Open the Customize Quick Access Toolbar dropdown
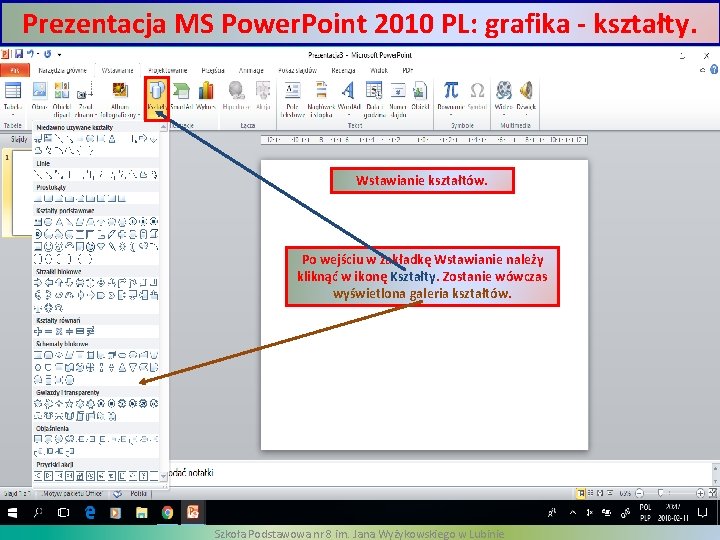 click(60, 55)
